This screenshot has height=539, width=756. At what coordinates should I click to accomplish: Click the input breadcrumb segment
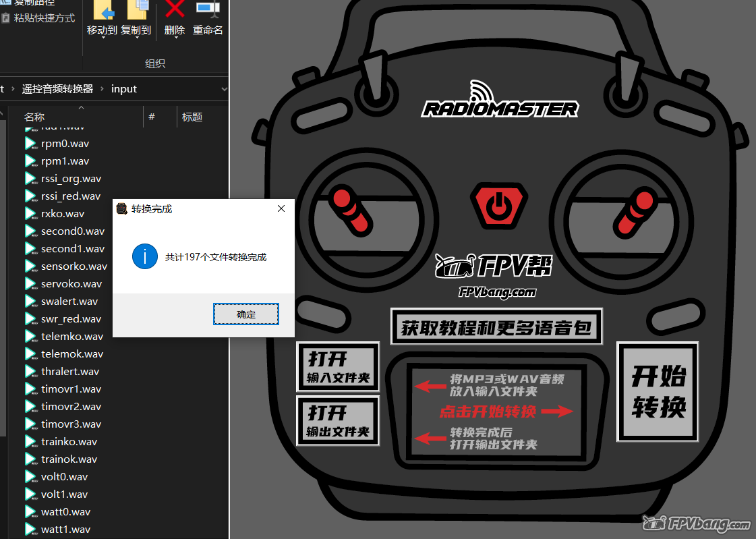124,88
